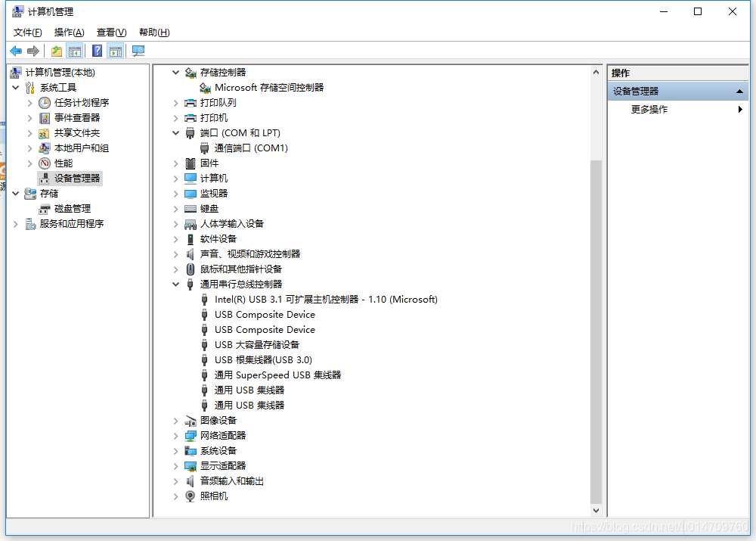Viewport: 756px width, 541px height.
Task: Expand the 系统设备 device category
Action: point(176,451)
